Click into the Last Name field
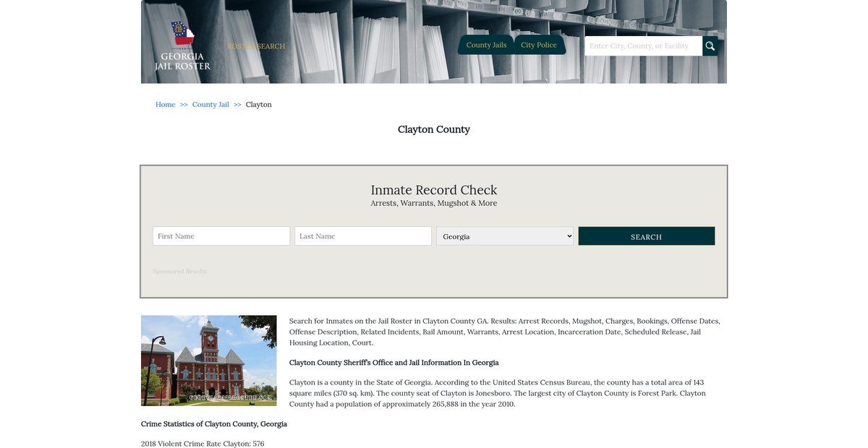This screenshot has width=868, height=448. coord(363,236)
